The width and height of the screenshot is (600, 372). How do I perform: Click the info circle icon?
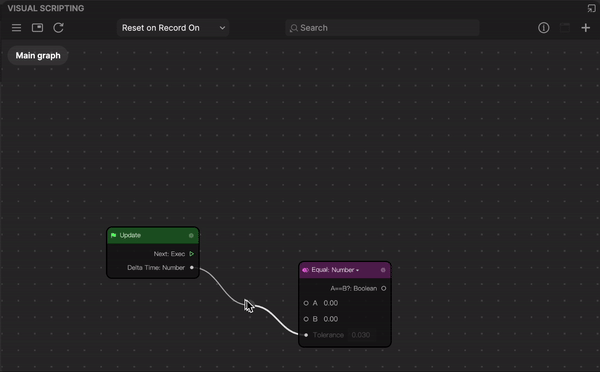click(543, 28)
